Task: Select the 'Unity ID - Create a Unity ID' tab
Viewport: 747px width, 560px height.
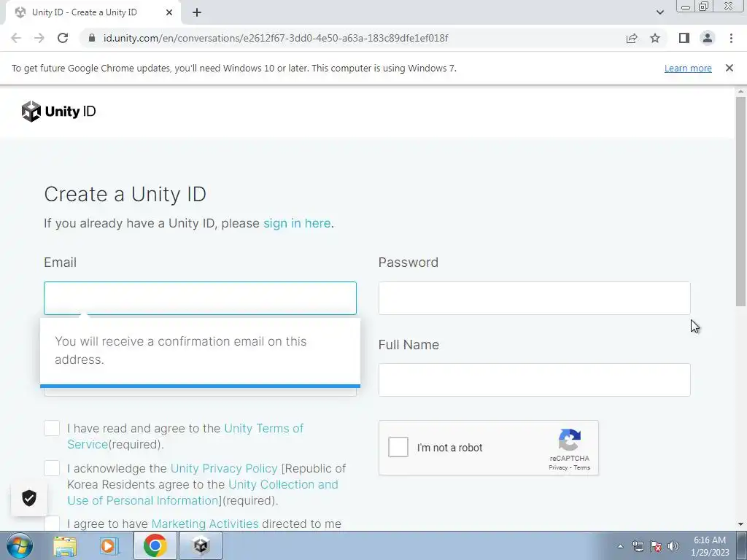Action: coord(93,12)
